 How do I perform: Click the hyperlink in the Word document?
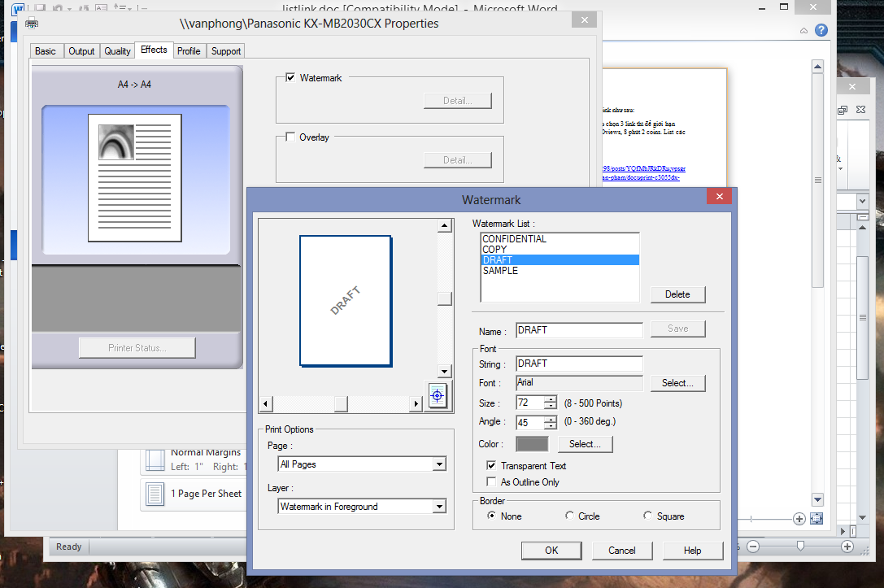[643, 172]
